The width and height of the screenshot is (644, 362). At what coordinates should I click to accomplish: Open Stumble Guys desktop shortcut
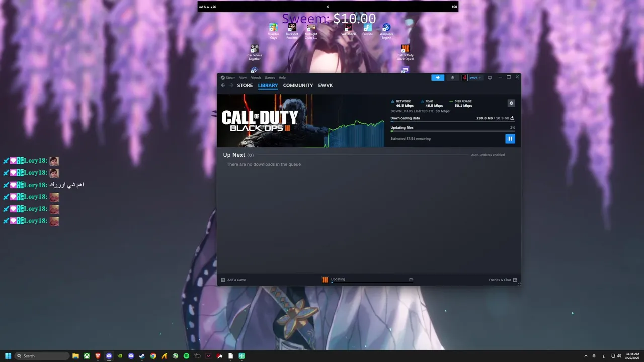click(273, 31)
